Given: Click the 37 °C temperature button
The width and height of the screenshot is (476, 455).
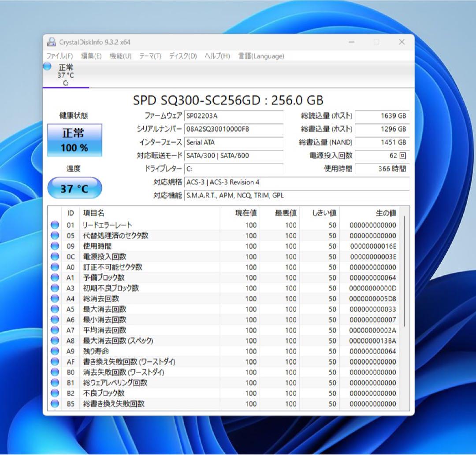Looking at the screenshot, I should coord(74,189).
